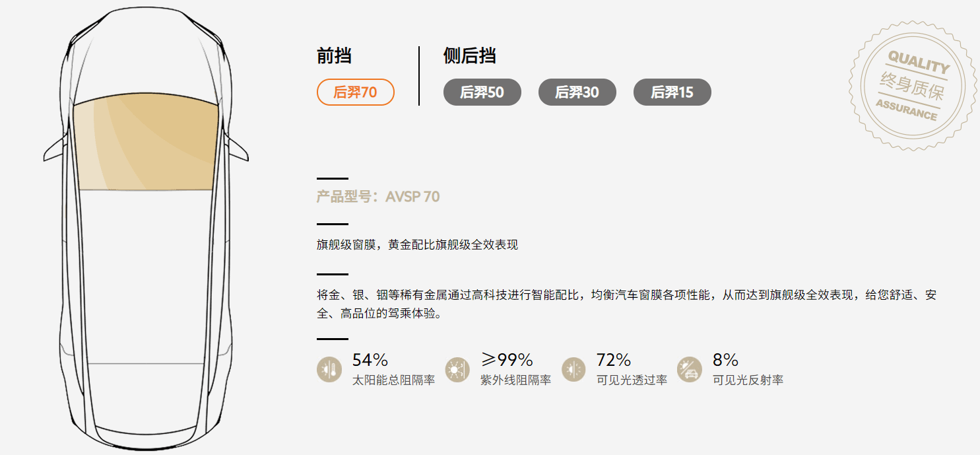Click the ≥99% UV rejection value
This screenshot has height=455, width=980.
[506, 360]
